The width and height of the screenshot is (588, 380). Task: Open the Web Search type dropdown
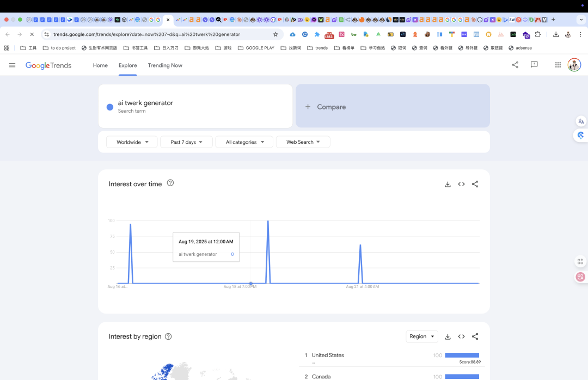tap(303, 142)
